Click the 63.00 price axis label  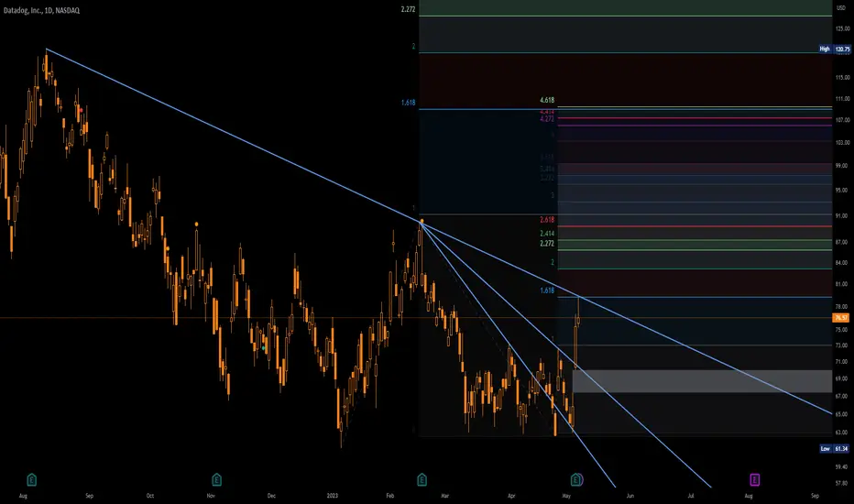pyautogui.click(x=842, y=433)
